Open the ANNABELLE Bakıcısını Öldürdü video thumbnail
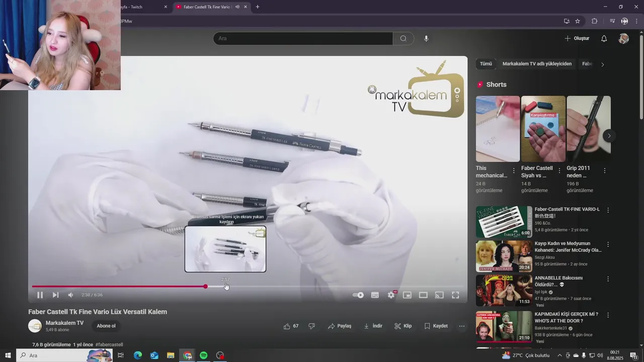 pyautogui.click(x=504, y=291)
